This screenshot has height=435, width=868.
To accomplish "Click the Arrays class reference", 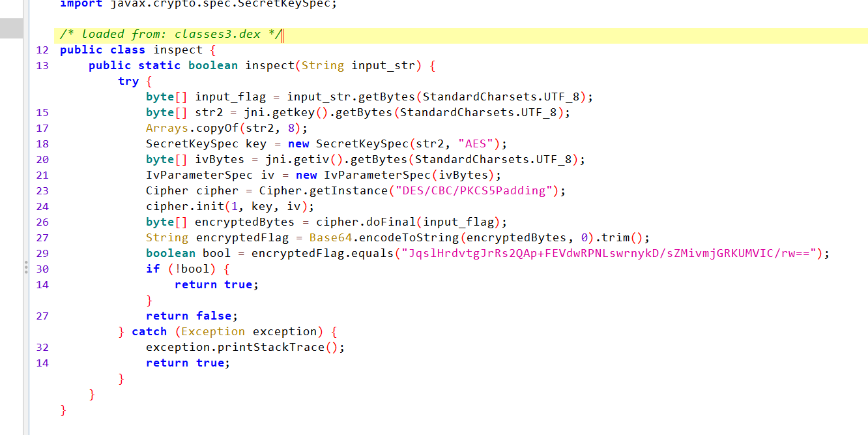I will pyautogui.click(x=167, y=128).
